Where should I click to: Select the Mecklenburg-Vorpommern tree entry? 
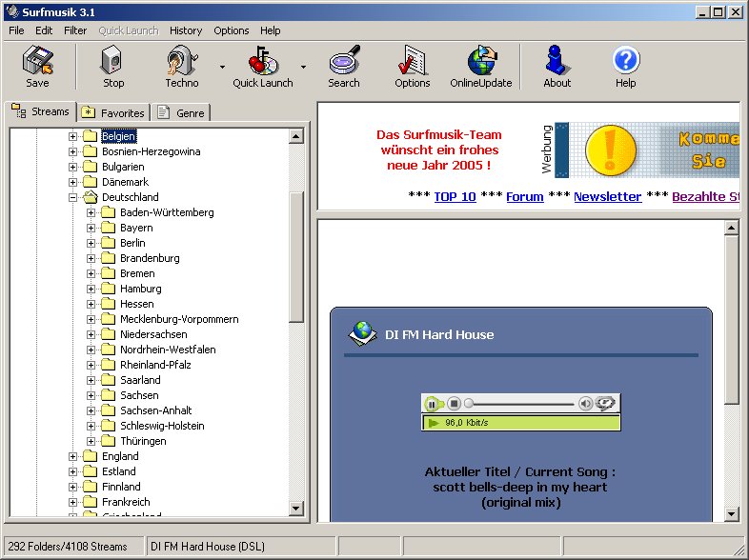click(179, 319)
